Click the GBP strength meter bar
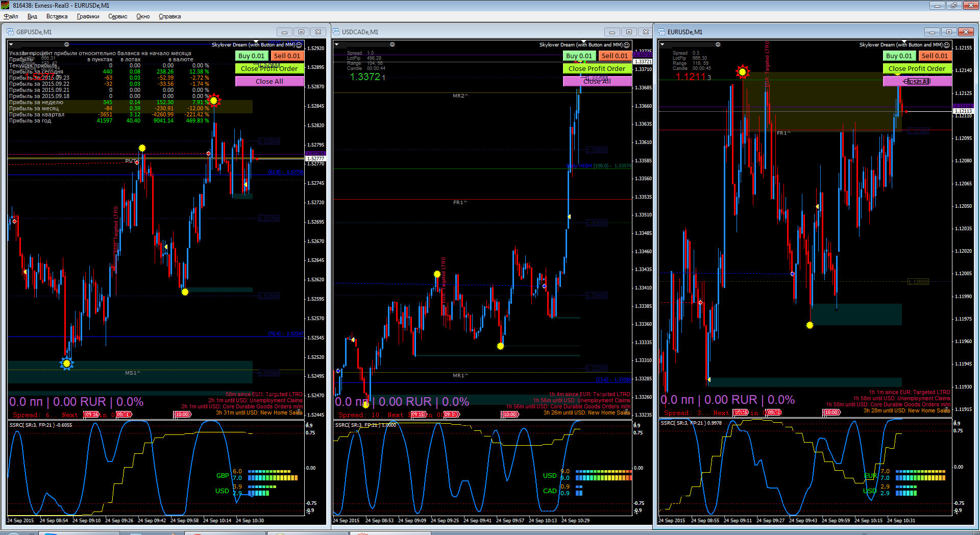This screenshot has width=980, height=535. pos(273,475)
